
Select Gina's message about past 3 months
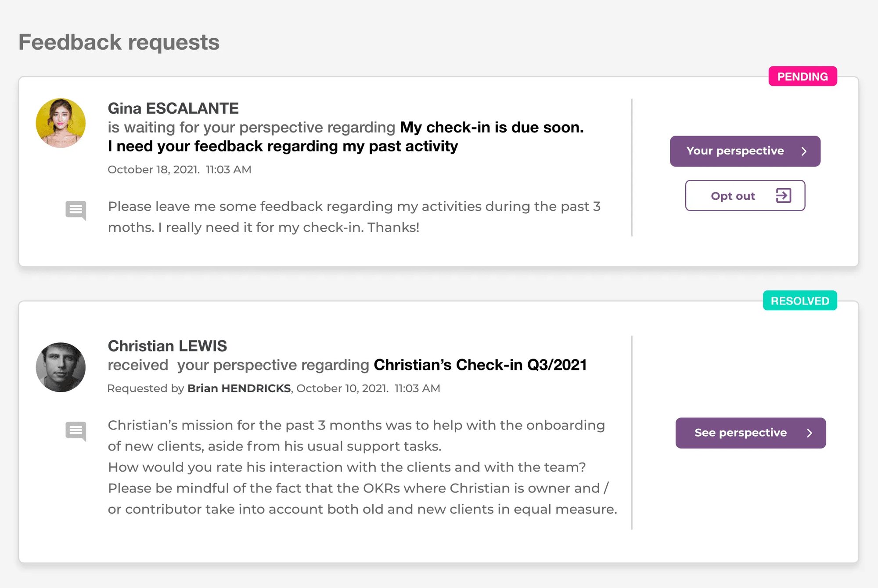tap(354, 217)
